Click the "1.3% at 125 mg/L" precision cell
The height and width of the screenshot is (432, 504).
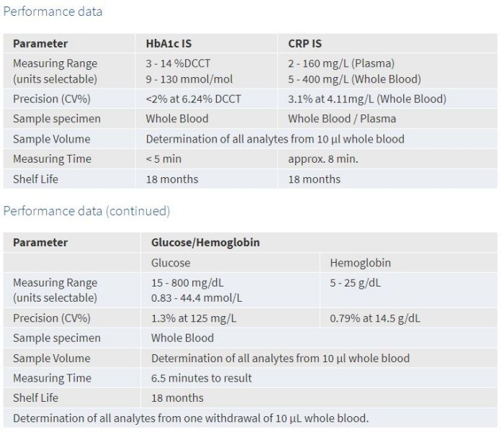[x=194, y=318]
